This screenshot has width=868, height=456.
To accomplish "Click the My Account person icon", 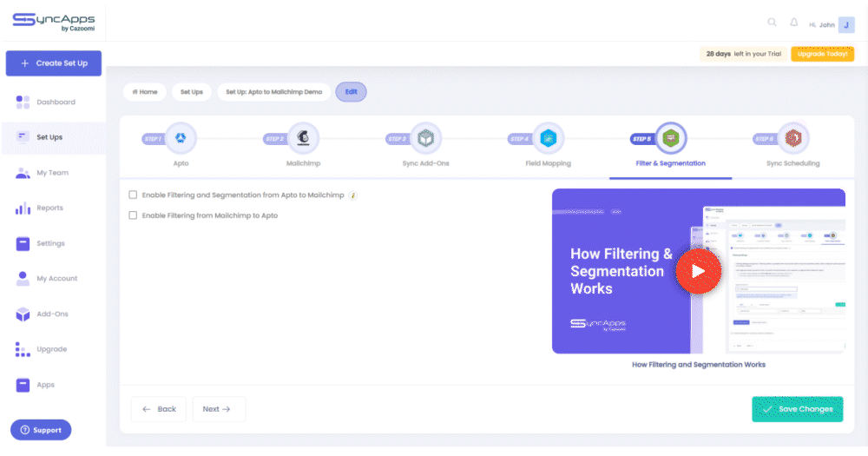I will tap(23, 279).
